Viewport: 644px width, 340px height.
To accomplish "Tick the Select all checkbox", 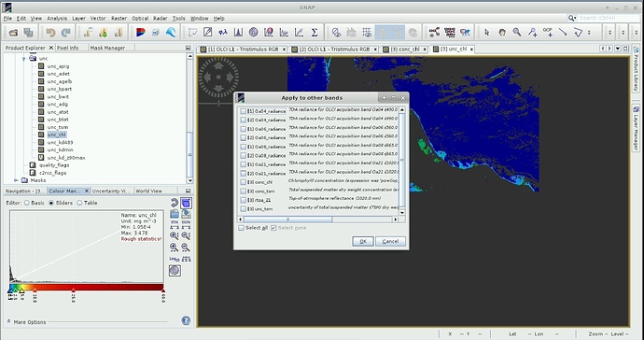I will pyautogui.click(x=242, y=228).
